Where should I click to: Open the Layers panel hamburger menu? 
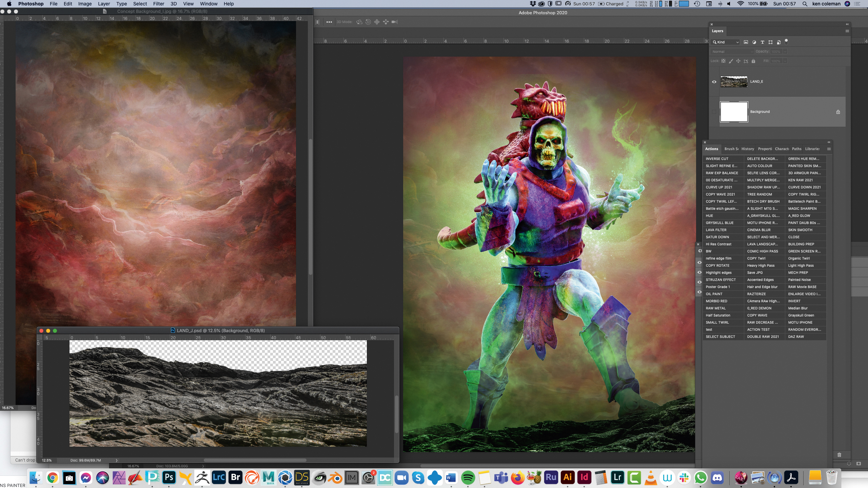point(847,31)
